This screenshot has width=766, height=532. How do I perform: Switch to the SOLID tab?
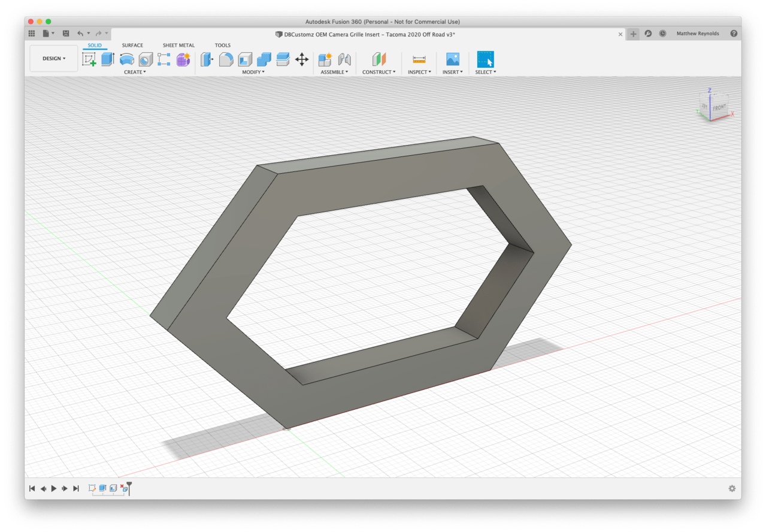pyautogui.click(x=95, y=46)
